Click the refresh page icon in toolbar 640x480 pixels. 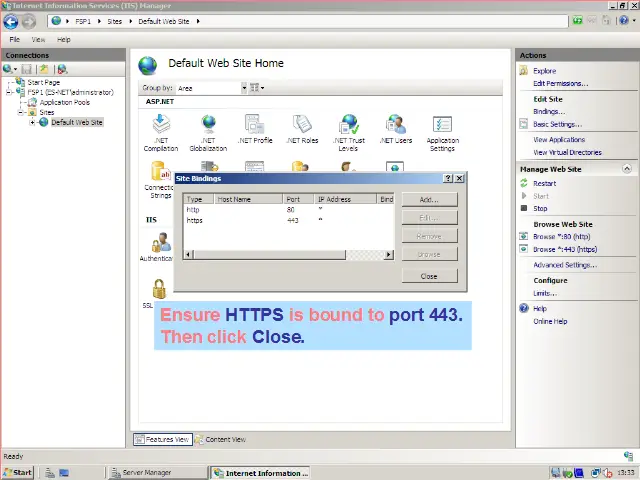577,20
